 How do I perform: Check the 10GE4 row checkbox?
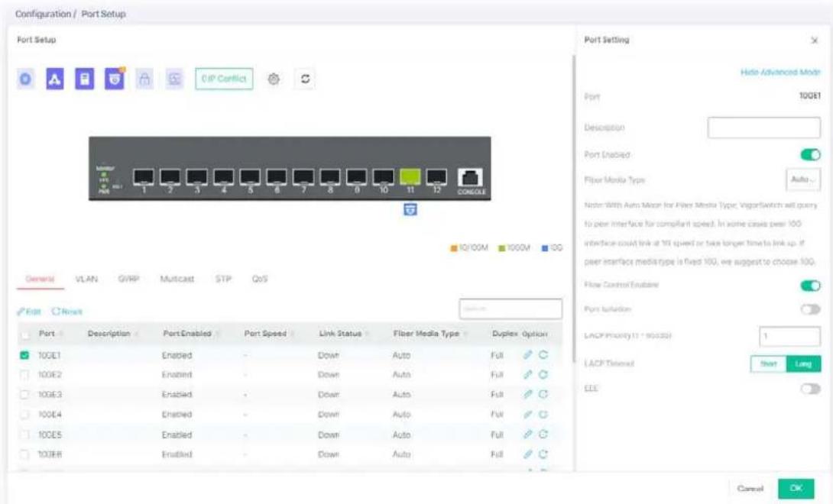[x=24, y=414]
